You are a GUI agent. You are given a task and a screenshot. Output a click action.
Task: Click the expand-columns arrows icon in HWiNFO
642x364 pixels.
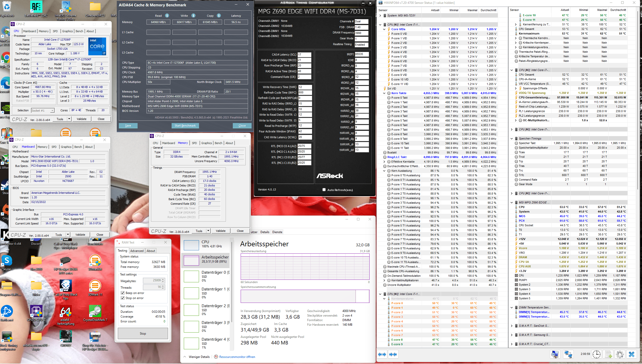[382, 354]
